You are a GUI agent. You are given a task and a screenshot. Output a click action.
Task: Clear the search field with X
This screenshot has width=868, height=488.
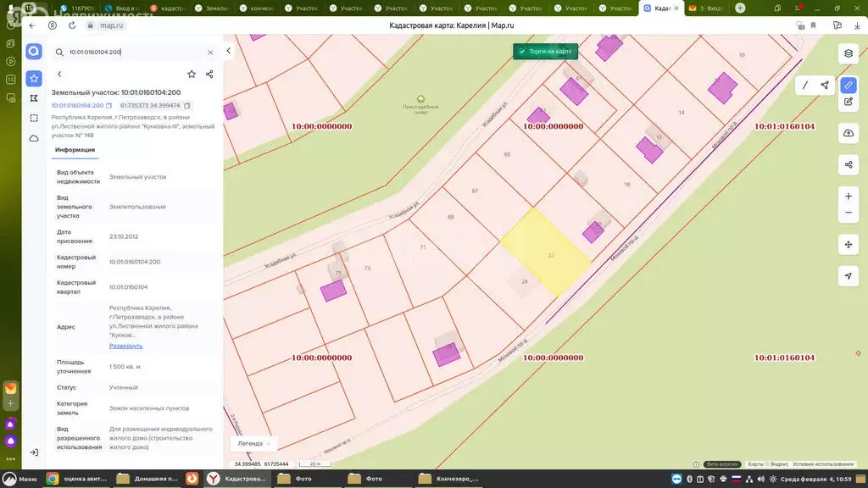(210, 53)
